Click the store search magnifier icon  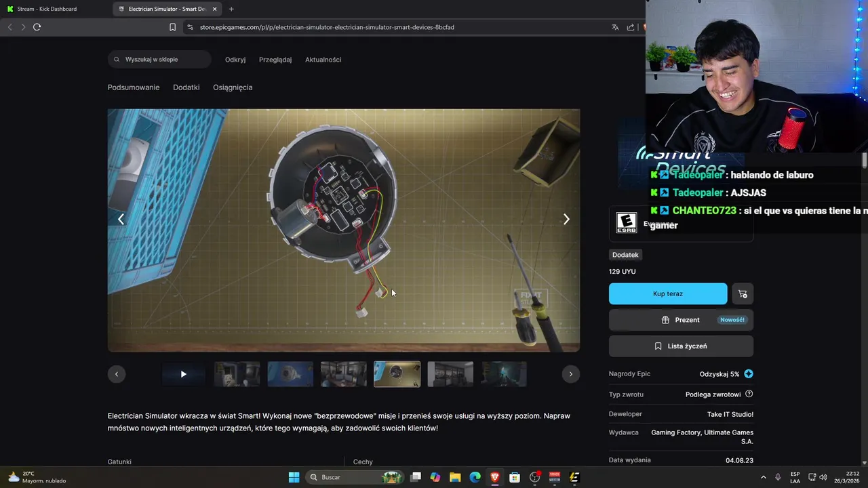click(x=117, y=60)
